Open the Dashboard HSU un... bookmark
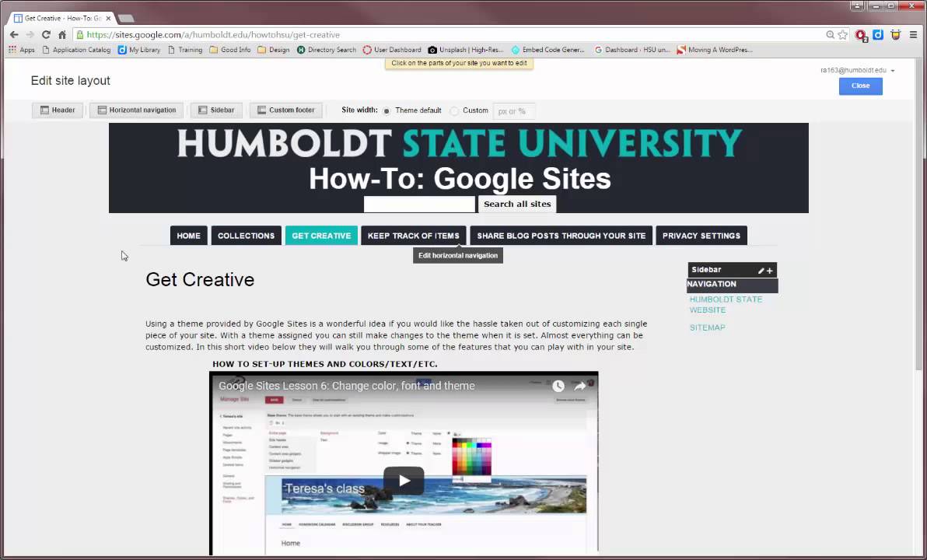Image resolution: width=927 pixels, height=560 pixels. click(x=632, y=51)
